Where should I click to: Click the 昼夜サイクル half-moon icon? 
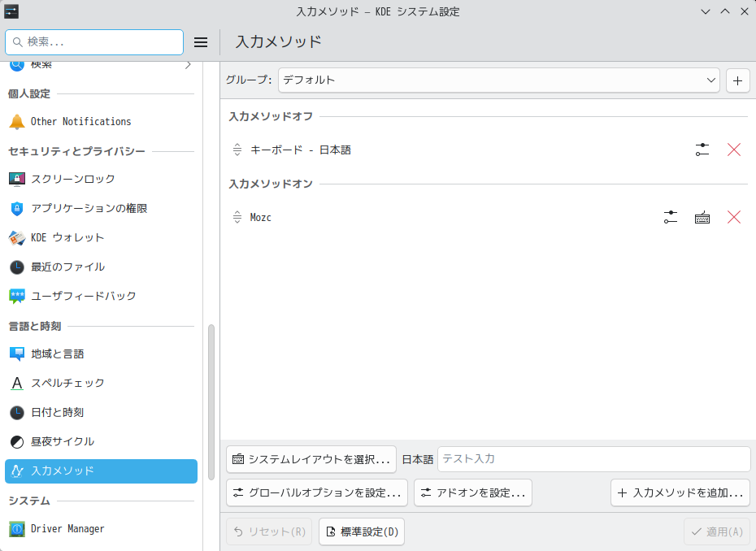(x=17, y=441)
